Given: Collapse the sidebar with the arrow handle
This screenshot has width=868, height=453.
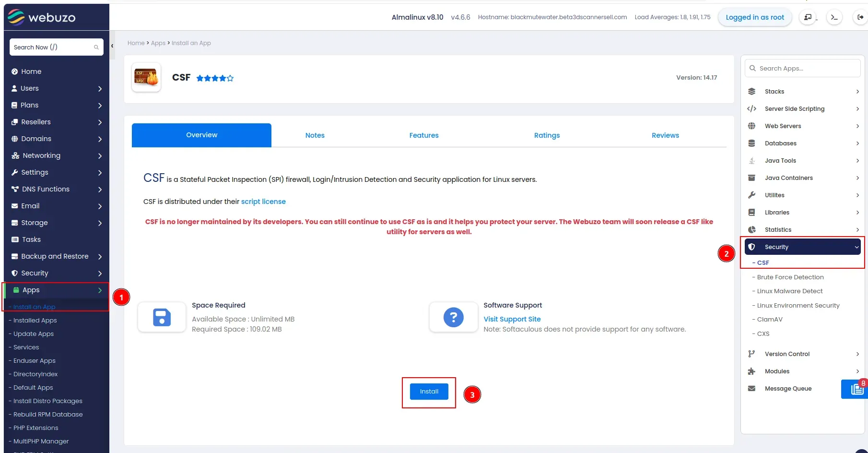Looking at the screenshot, I should (x=112, y=46).
